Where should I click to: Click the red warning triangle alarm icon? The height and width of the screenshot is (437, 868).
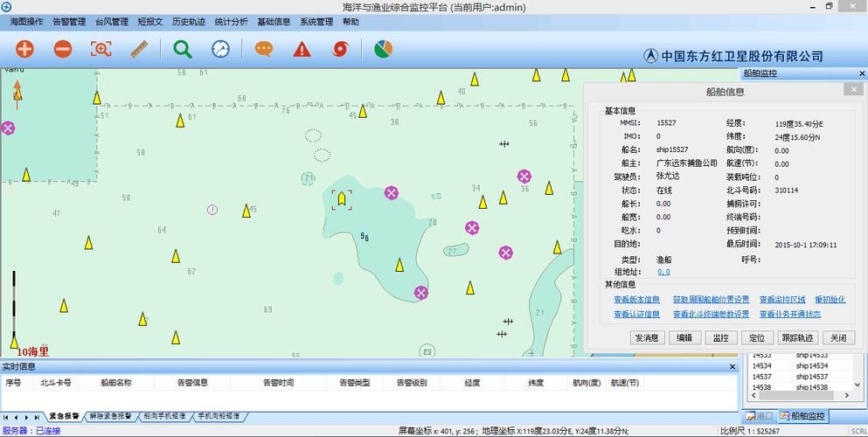pyautogui.click(x=302, y=49)
